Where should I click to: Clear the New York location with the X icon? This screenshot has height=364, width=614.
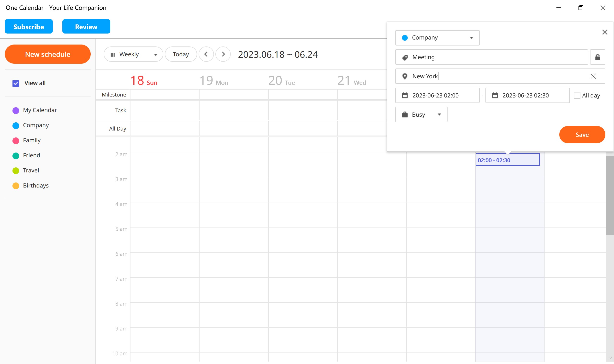click(x=593, y=76)
